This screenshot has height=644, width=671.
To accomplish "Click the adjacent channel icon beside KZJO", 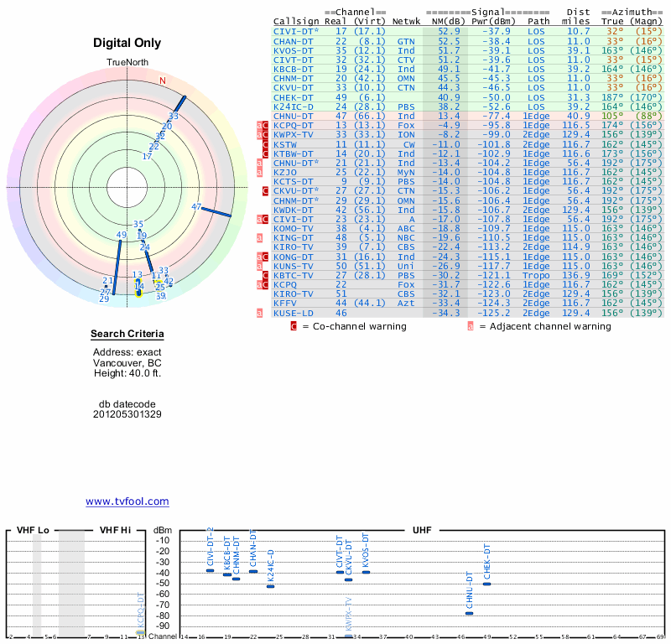I will click(x=259, y=173).
